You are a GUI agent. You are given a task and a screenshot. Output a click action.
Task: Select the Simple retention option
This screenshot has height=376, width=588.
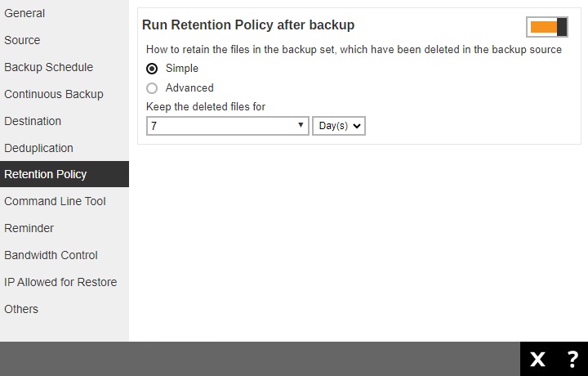(x=152, y=69)
